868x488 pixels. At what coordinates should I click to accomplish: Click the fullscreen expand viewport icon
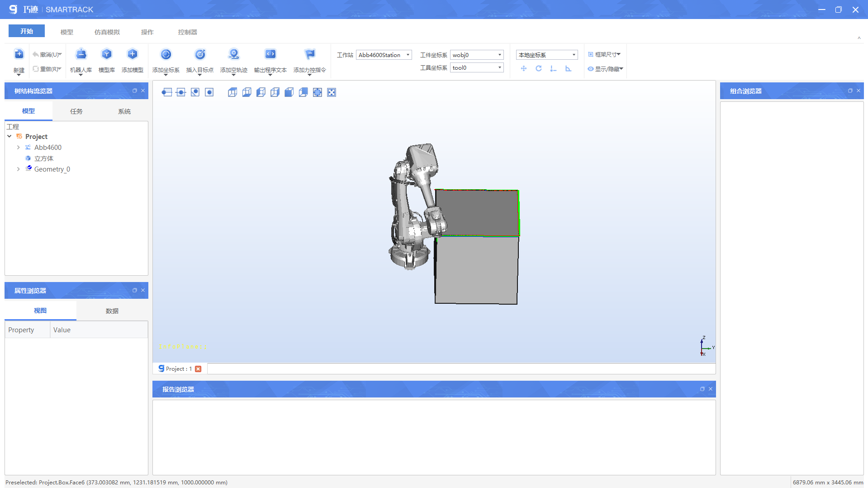coord(332,92)
